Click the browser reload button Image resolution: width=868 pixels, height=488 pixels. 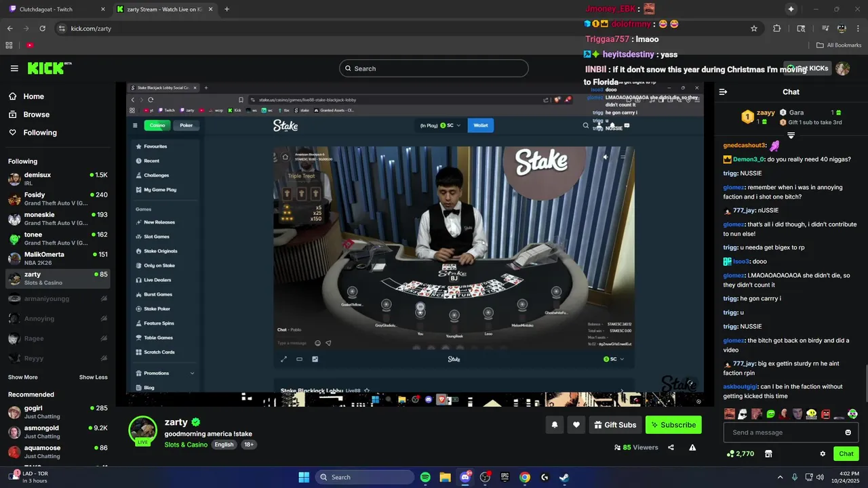[43, 28]
